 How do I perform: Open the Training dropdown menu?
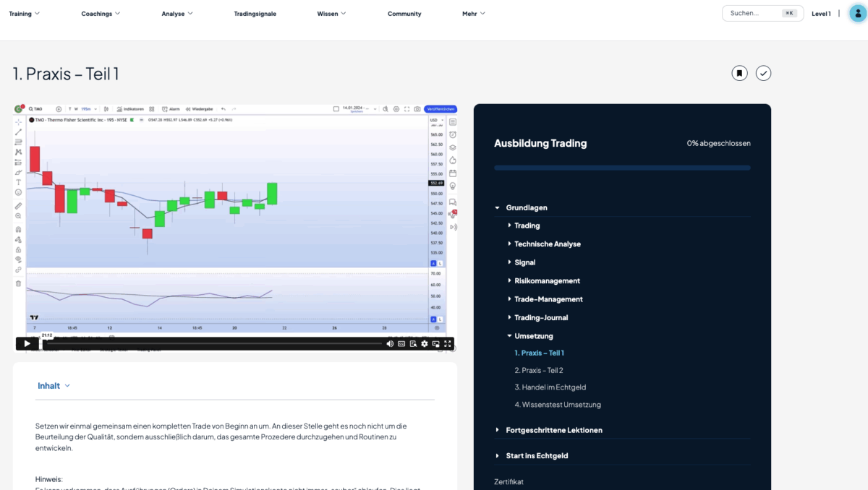tap(24, 14)
